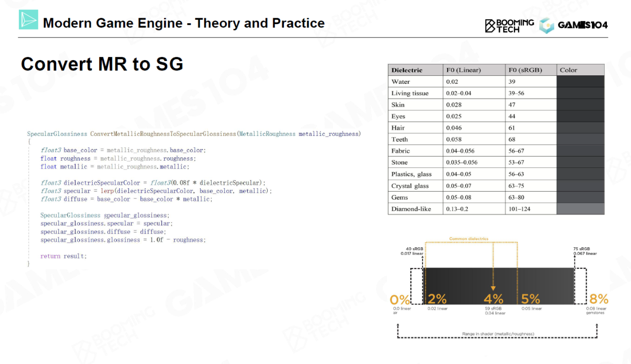
Task: Select the Crystal glass table row label
Action: coord(410,186)
